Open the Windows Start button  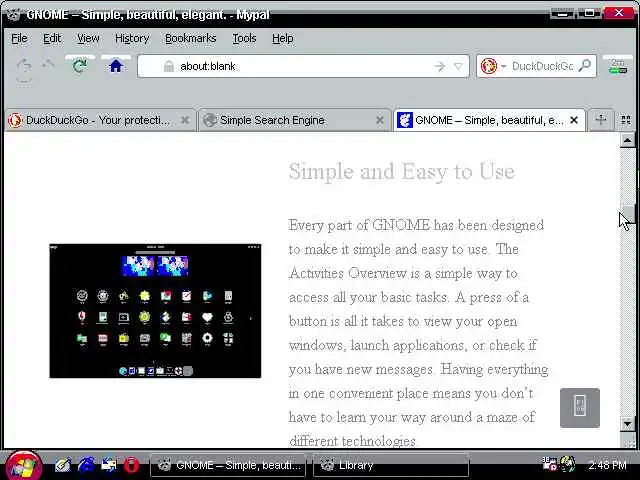point(24,465)
